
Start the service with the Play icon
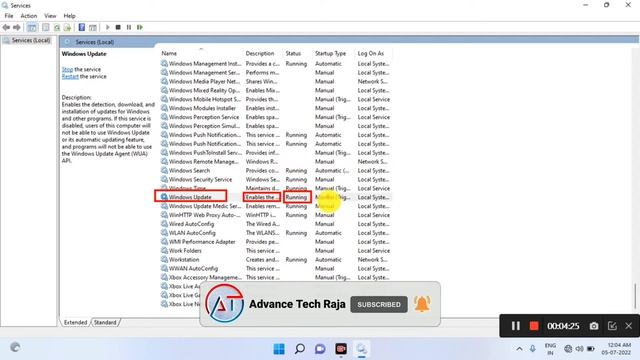(x=107, y=27)
